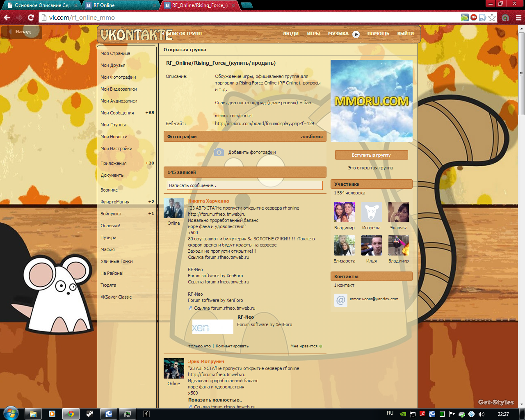Click the red Adobe tray icon
This screenshot has height=420, width=525.
coord(422,414)
